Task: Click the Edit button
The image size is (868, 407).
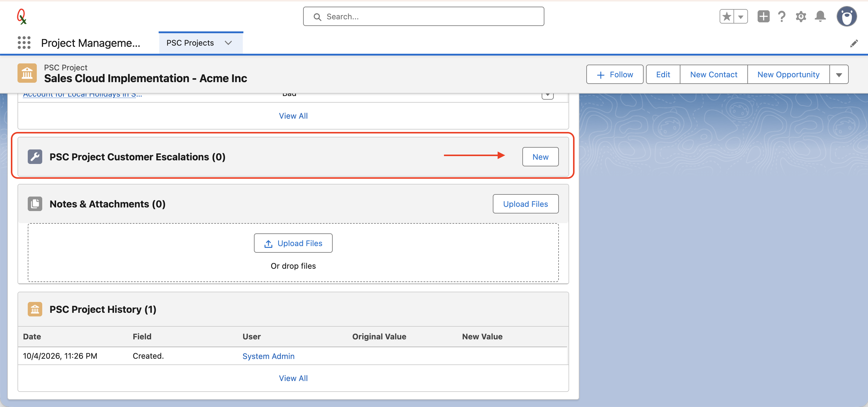Action: tap(663, 75)
